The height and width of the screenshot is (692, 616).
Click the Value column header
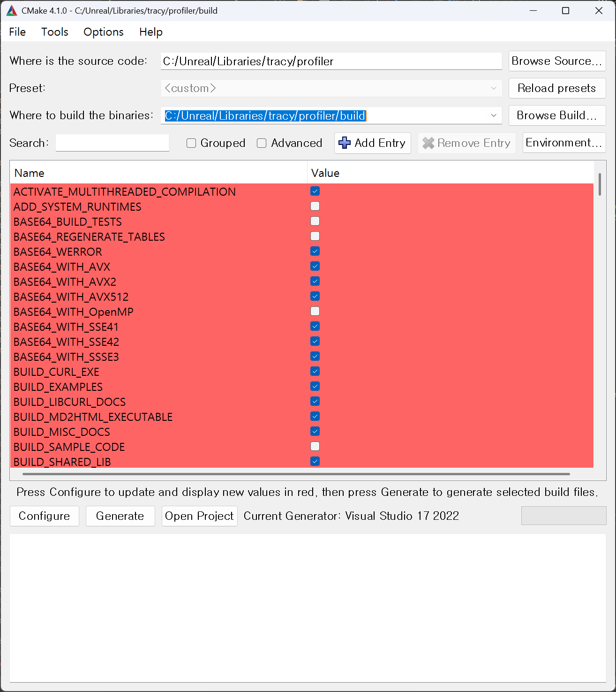click(451, 173)
